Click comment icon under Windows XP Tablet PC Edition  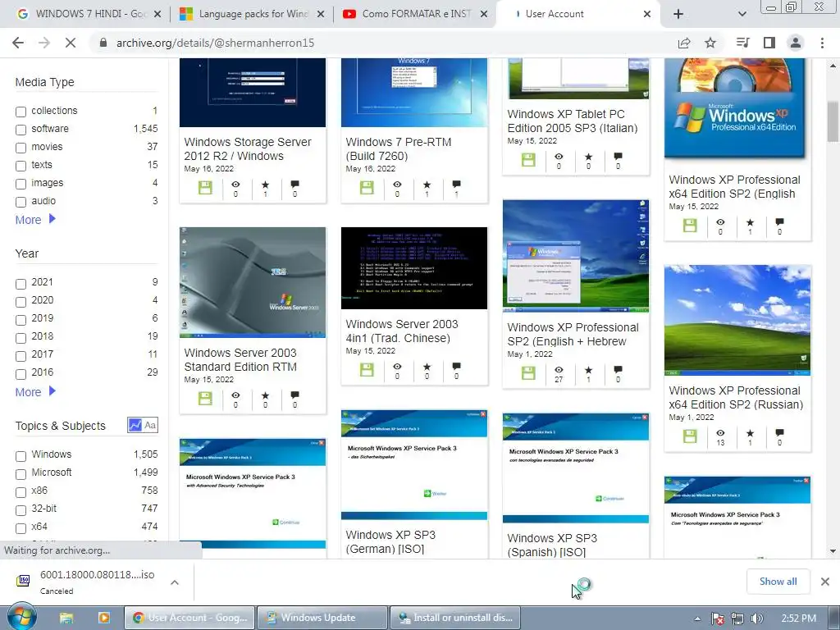click(618, 157)
